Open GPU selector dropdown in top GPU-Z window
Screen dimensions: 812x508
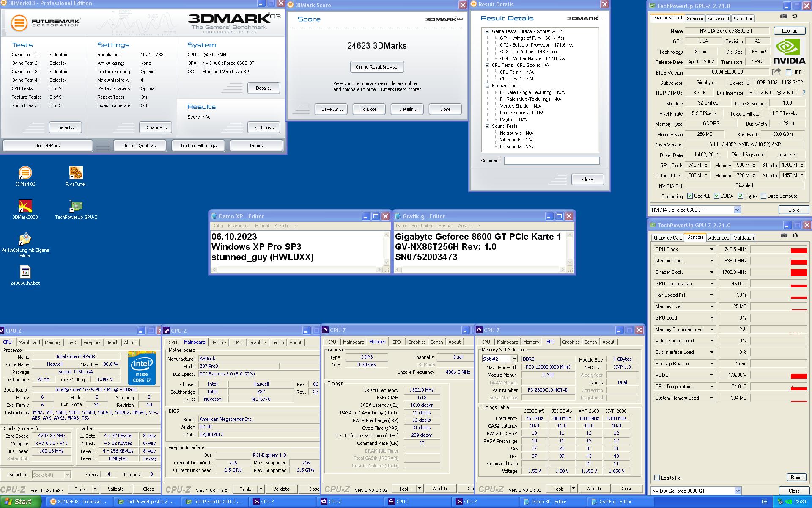(737, 210)
